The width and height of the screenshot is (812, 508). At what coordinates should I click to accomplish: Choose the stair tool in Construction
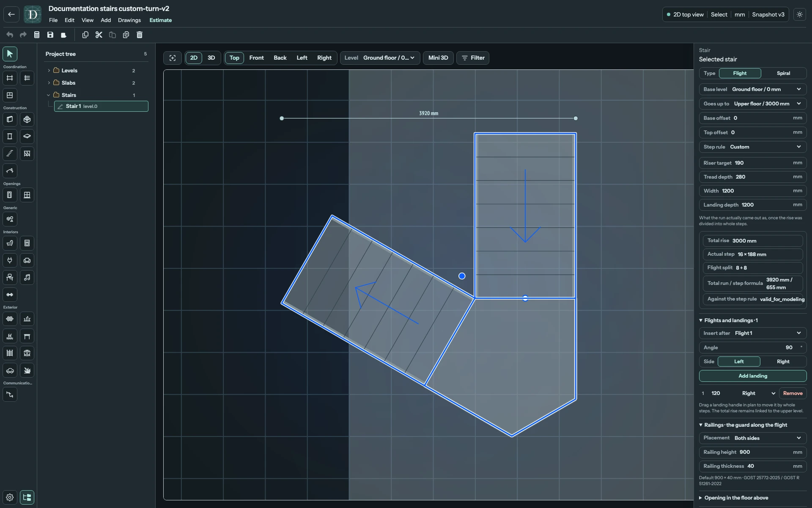[10, 153]
